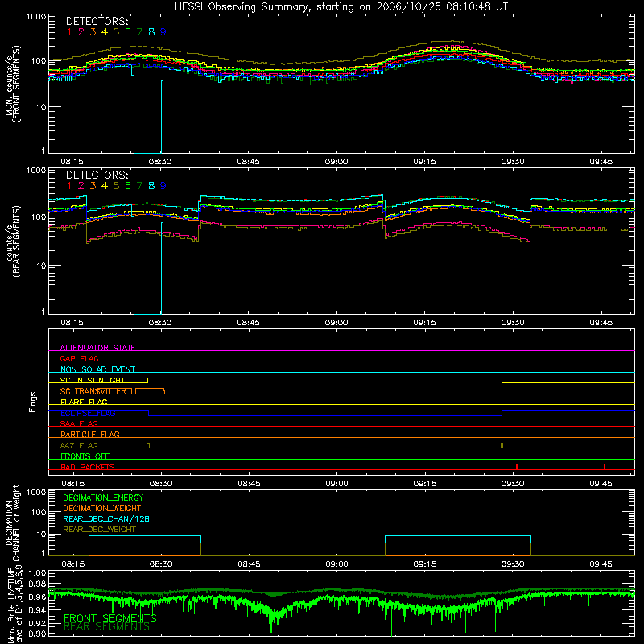Screen dimensions: 644x644
Task: Pick detector 8 in front segments legend
Action: (151, 32)
